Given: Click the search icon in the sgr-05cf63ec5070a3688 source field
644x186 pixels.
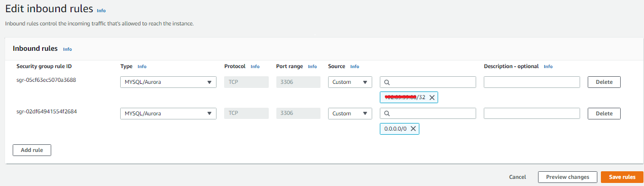Looking at the screenshot, I should (x=387, y=82).
